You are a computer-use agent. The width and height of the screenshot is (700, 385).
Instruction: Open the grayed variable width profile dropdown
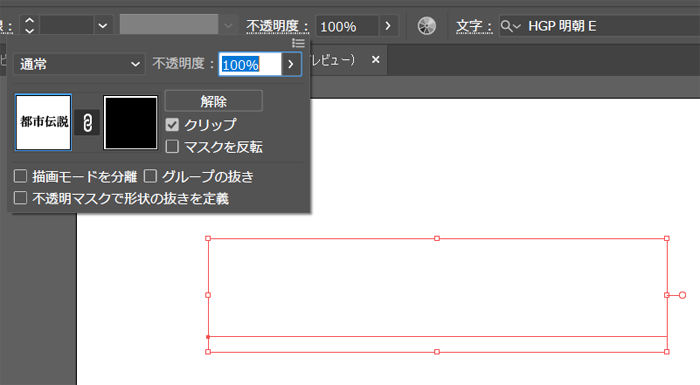tap(228, 25)
